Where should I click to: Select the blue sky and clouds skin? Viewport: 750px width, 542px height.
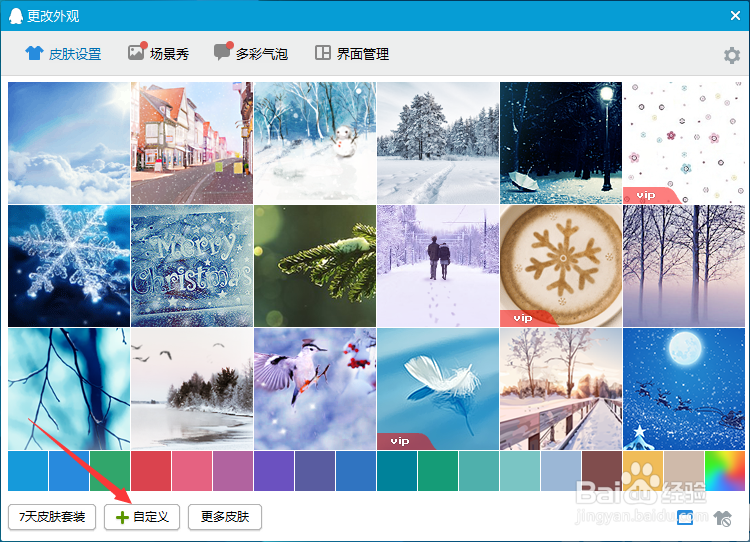(69, 143)
